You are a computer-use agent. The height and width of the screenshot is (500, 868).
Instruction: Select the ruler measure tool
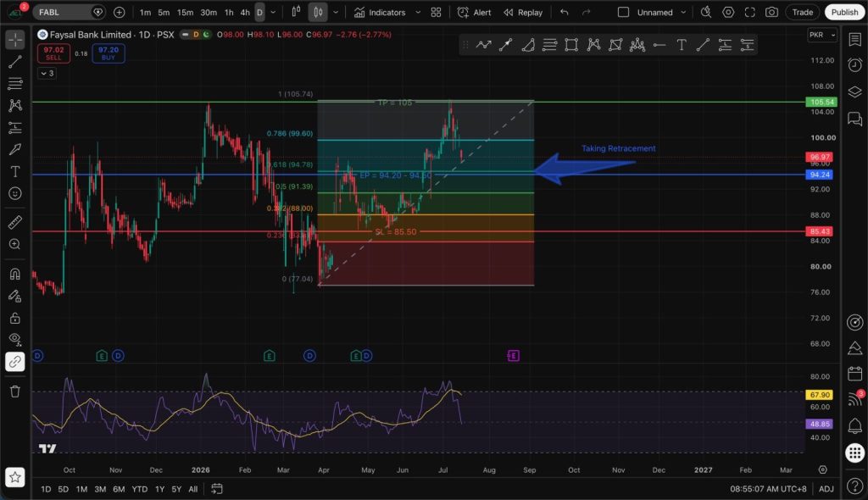pyautogui.click(x=15, y=222)
